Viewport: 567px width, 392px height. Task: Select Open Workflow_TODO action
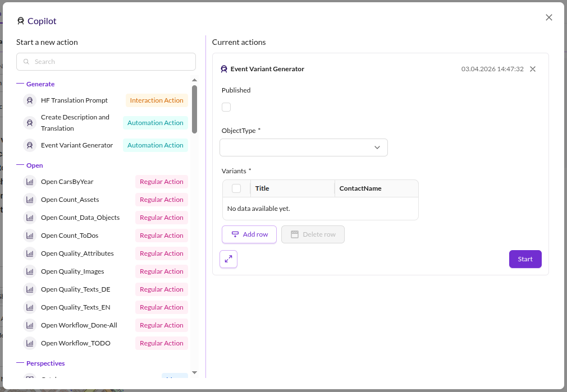tap(106, 343)
